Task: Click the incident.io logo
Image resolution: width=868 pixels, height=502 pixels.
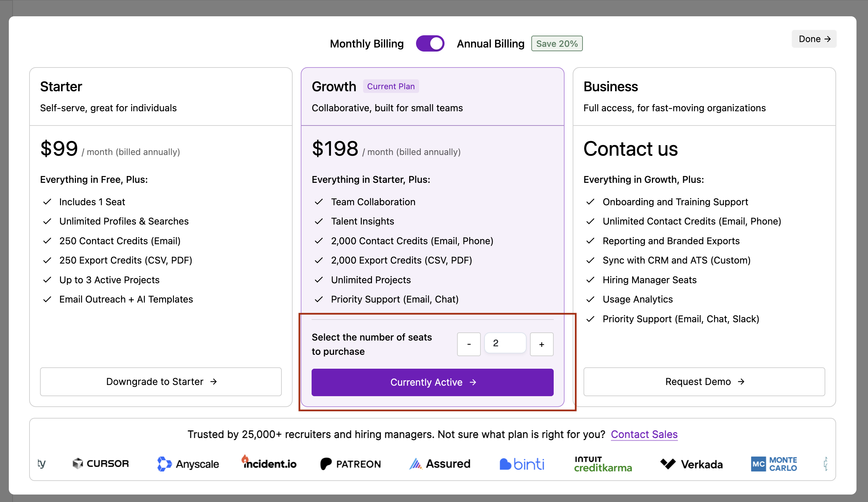Action: 269,463
